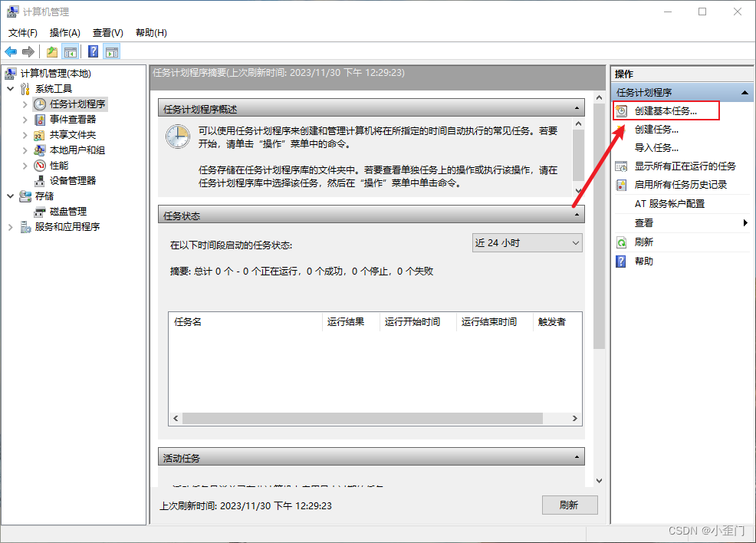Screen dimensions: 756x543
Task: Click the 刷新 button at bottom
Action: 570,505
